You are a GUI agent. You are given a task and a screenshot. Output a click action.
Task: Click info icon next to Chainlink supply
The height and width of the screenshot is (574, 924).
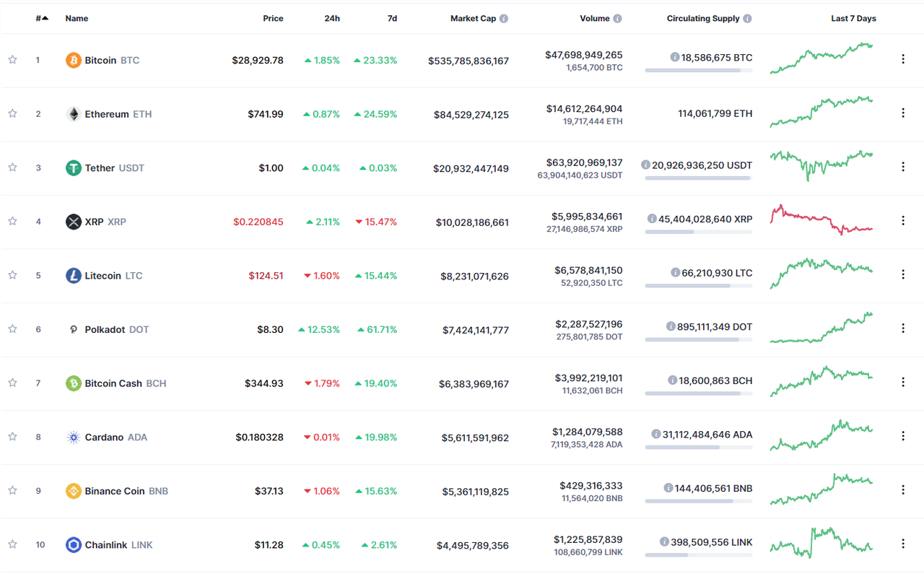coord(664,542)
